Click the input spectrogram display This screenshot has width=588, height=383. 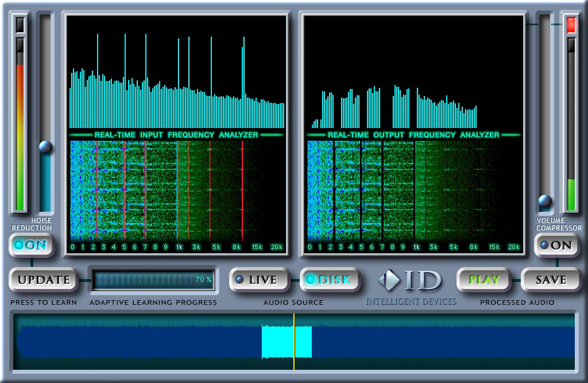point(176,191)
